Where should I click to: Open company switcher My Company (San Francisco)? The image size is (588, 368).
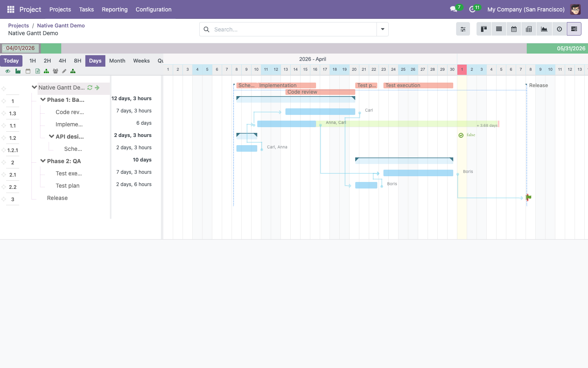(526, 9)
